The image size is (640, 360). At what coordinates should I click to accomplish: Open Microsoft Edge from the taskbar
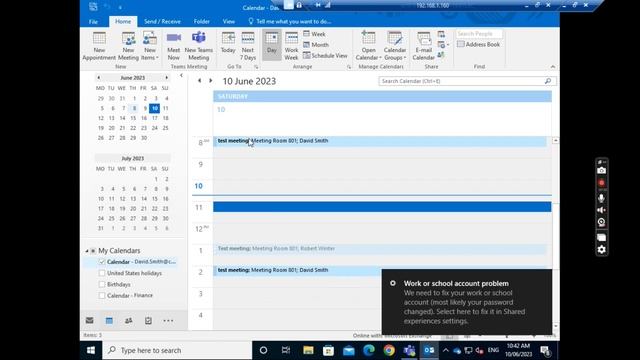[x=369, y=350]
